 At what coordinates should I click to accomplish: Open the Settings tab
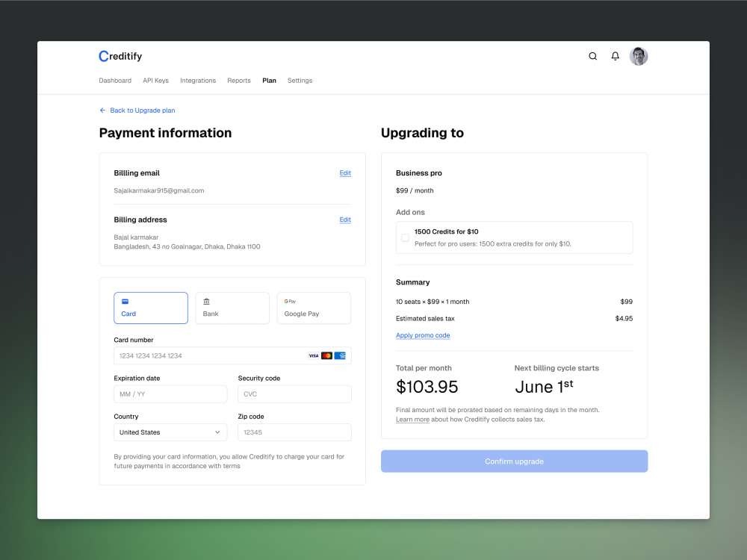[300, 81]
